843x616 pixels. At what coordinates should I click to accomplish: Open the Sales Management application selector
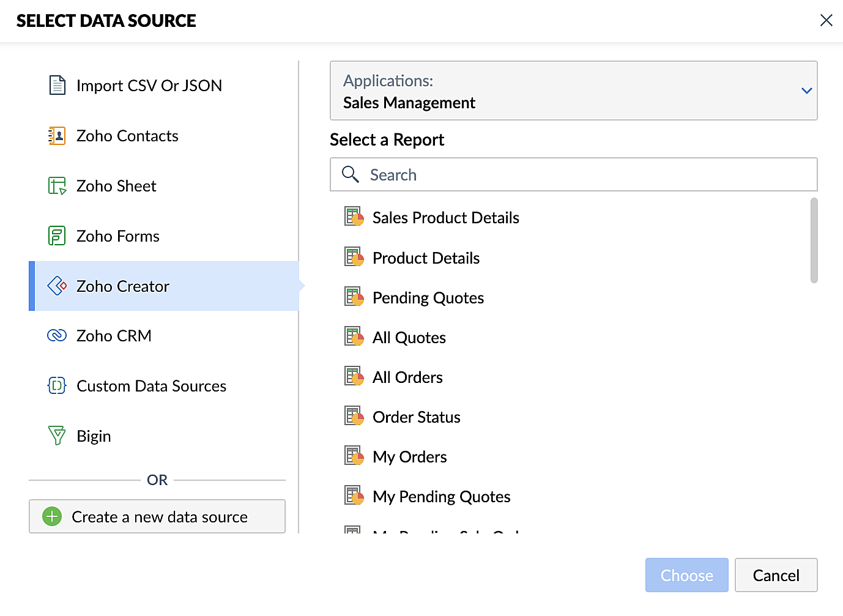573,91
